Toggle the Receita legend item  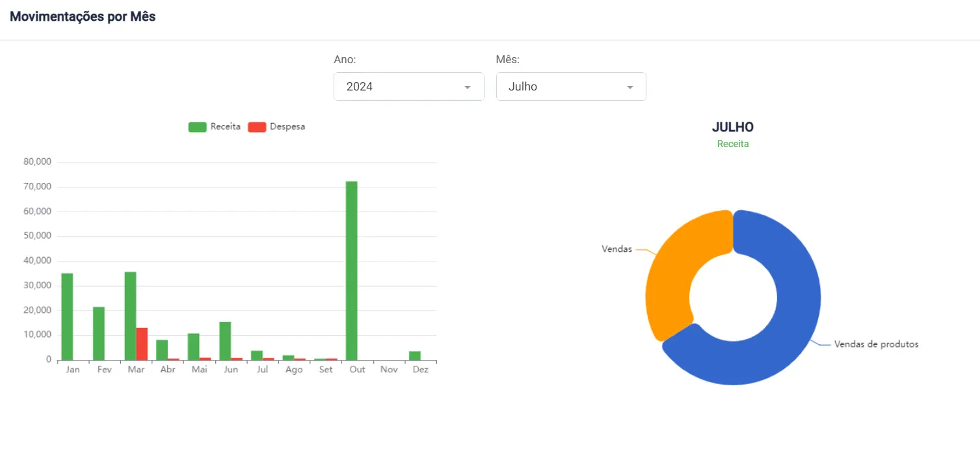click(x=214, y=127)
